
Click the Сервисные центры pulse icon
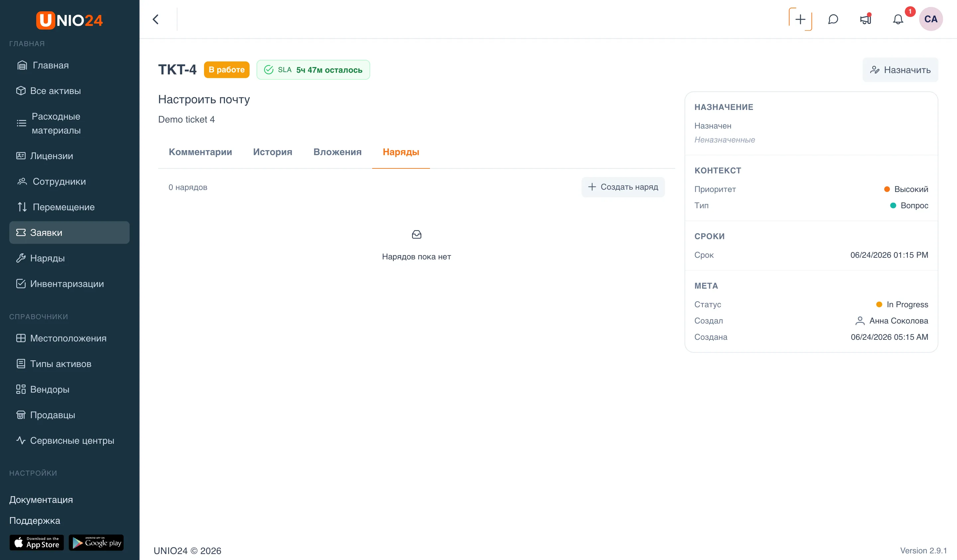21,440
